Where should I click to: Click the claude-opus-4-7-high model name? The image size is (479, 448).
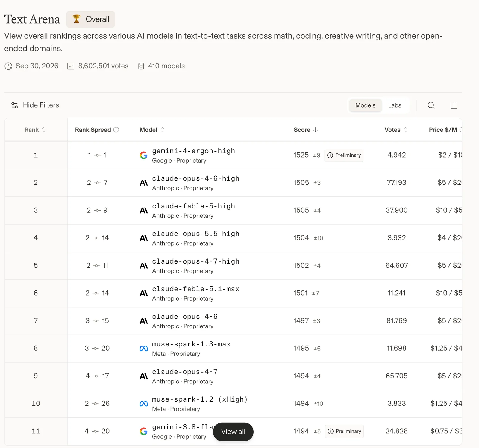tap(195, 261)
